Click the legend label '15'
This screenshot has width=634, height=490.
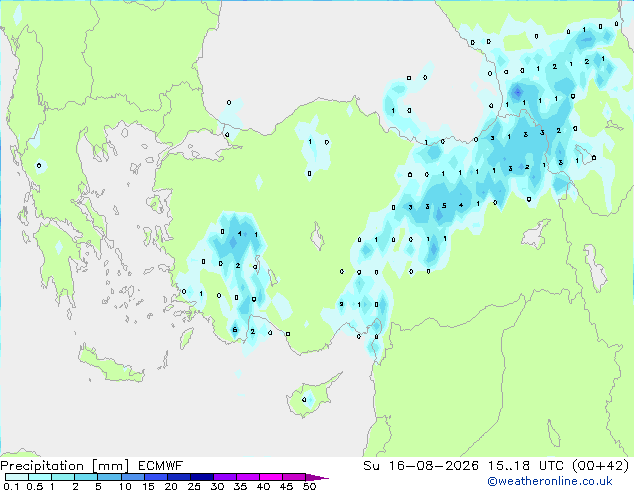(x=148, y=486)
